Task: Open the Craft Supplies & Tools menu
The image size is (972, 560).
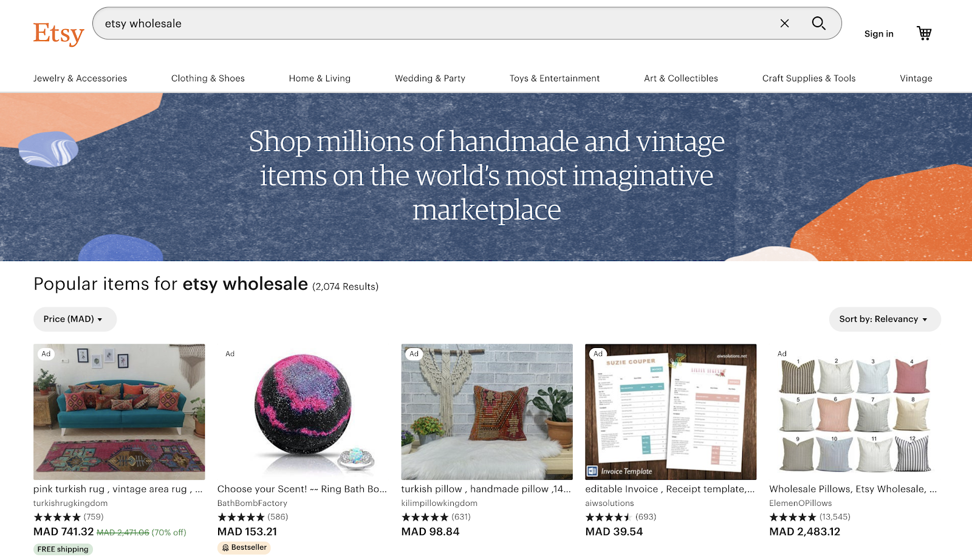Action: pos(809,78)
